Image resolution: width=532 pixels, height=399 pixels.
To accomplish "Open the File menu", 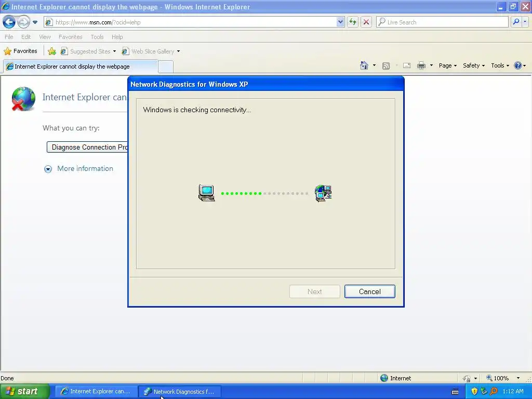I will pos(9,37).
